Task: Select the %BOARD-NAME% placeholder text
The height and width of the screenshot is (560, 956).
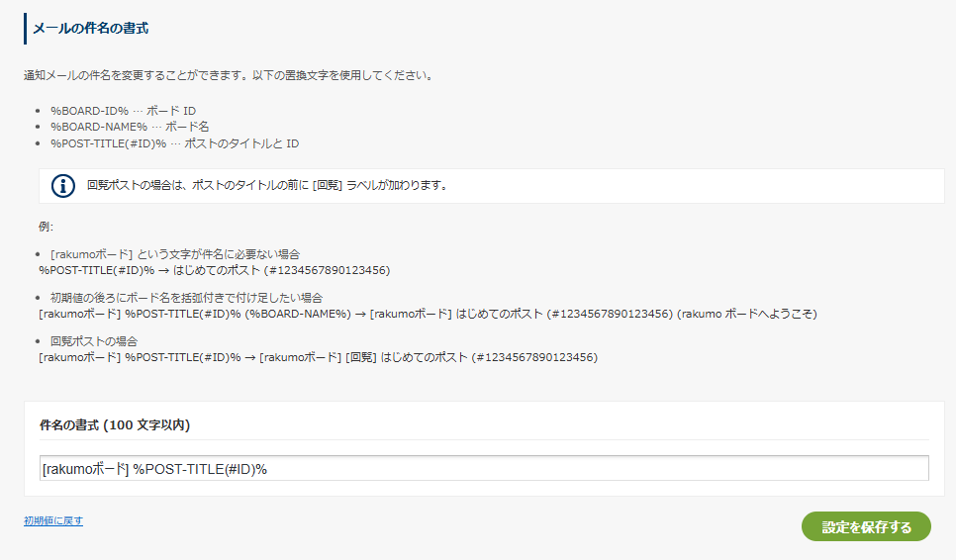Action: point(99,127)
